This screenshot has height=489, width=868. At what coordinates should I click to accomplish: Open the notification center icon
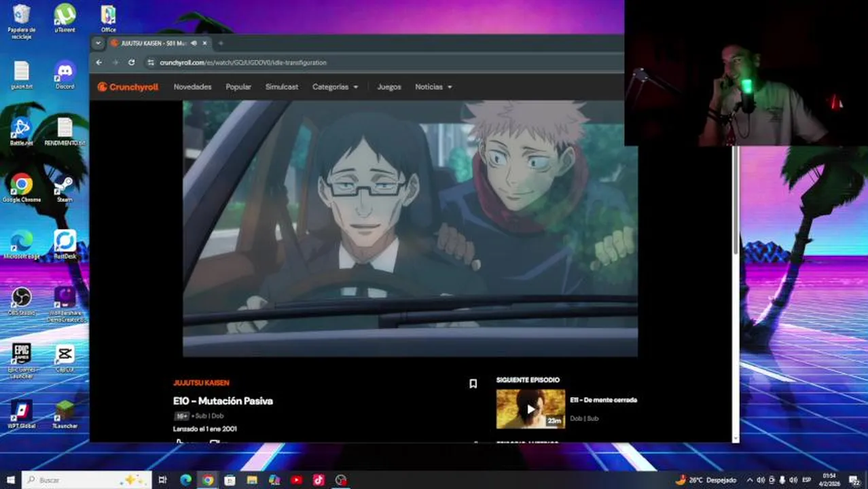(x=855, y=480)
